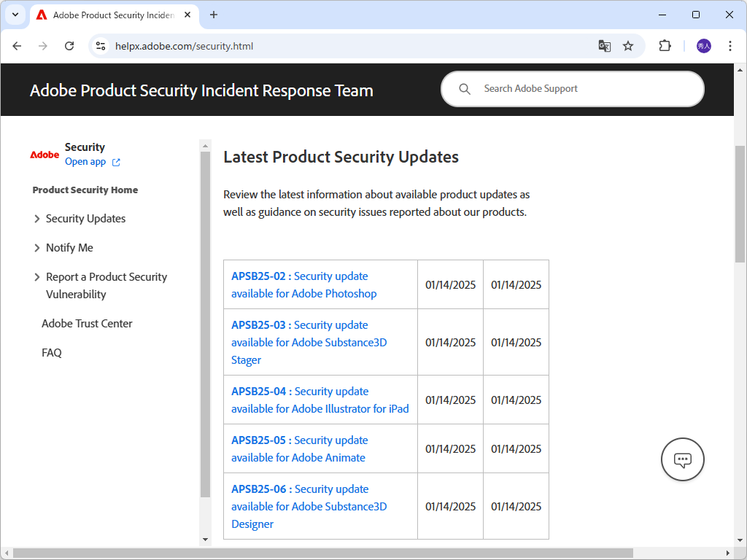This screenshot has width=747, height=560.
Task: Open the extensions puzzle icon
Action: pos(665,46)
